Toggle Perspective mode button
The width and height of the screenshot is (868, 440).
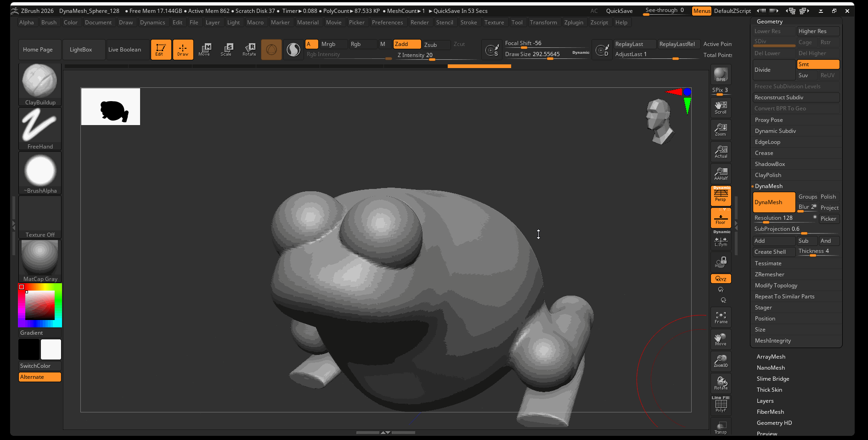721,195
